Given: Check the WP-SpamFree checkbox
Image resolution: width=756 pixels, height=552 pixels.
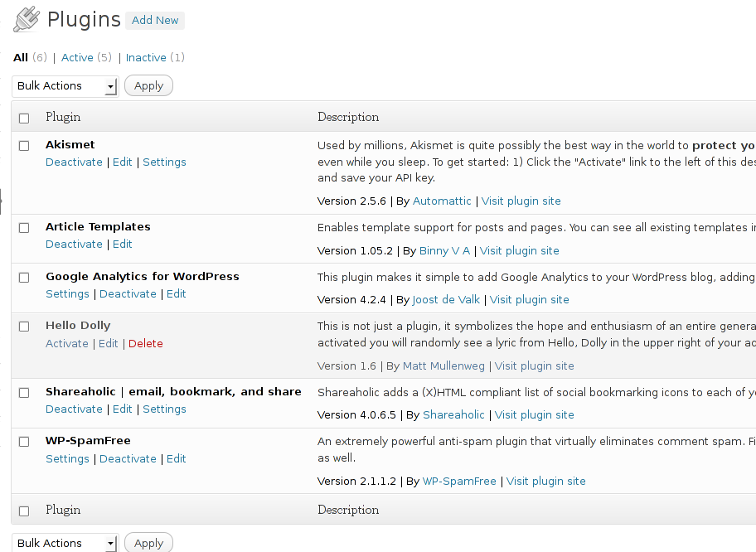Looking at the screenshot, I should tap(24, 442).
